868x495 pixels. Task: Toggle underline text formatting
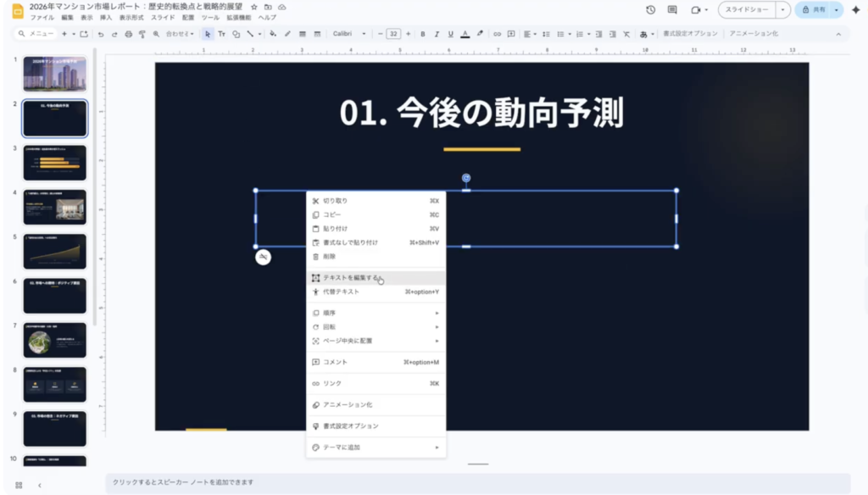click(450, 34)
